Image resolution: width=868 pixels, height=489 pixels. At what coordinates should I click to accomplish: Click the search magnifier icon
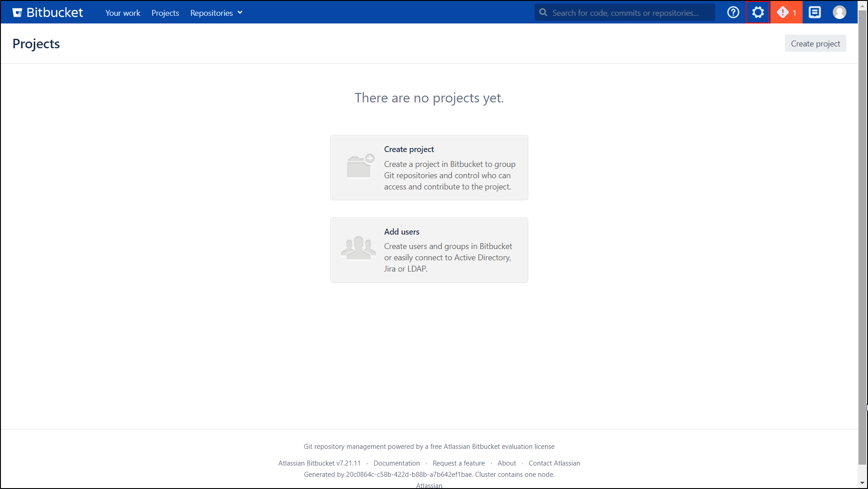[x=543, y=12]
